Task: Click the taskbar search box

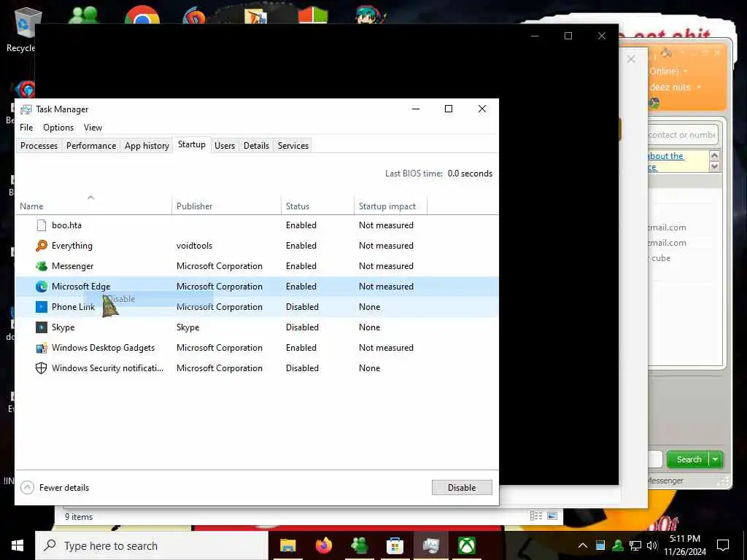Action: click(152, 545)
